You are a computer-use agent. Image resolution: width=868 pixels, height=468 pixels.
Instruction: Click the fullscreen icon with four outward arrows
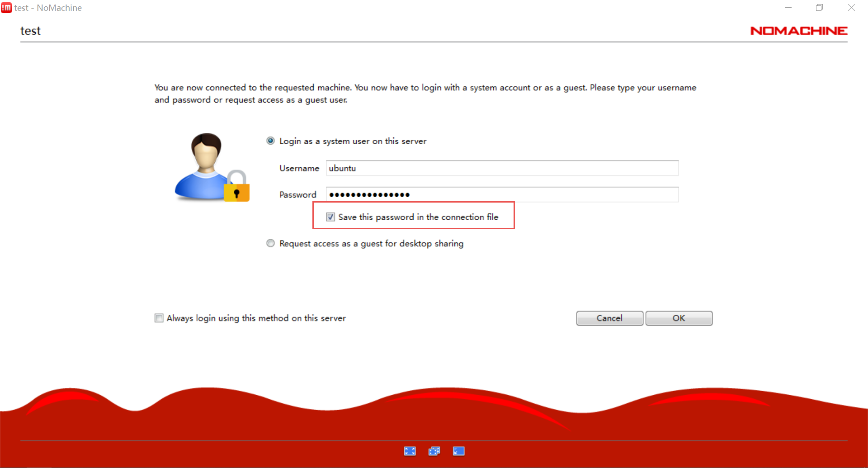410,451
